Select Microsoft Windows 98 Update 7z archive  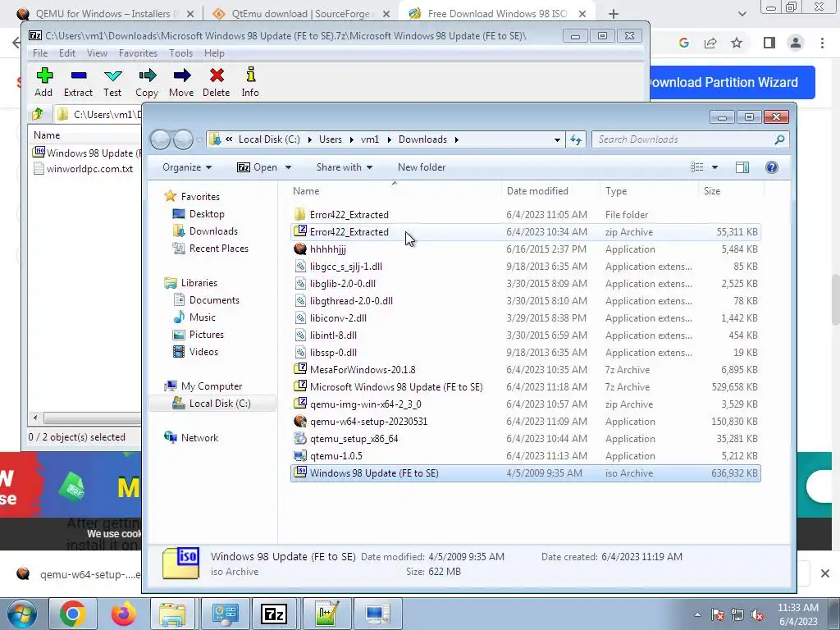[526, 387]
